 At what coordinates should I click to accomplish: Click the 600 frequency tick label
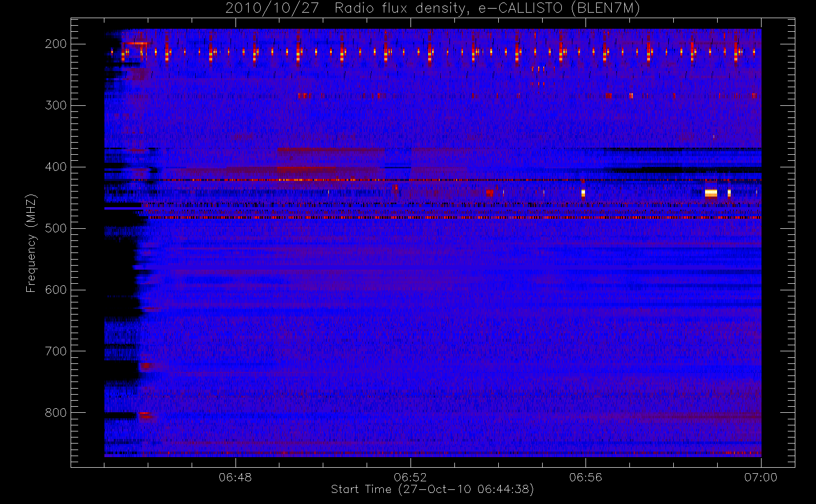[55, 290]
